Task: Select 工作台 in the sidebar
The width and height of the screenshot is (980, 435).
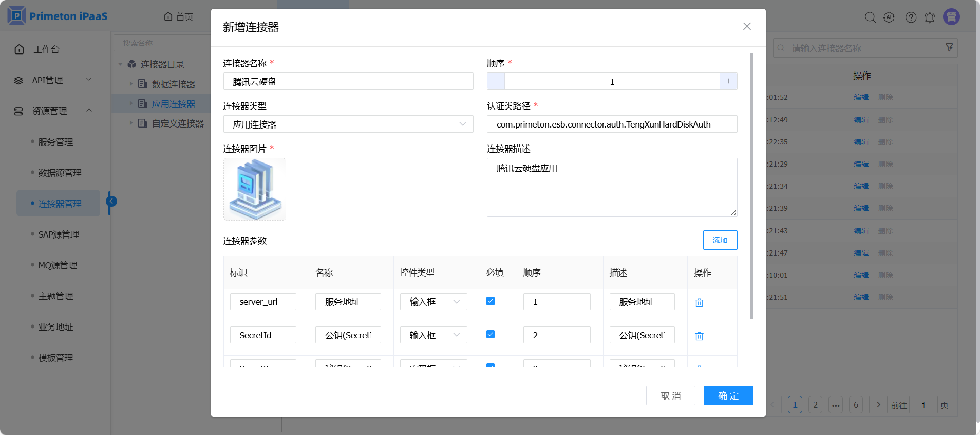Action: pos(46,49)
